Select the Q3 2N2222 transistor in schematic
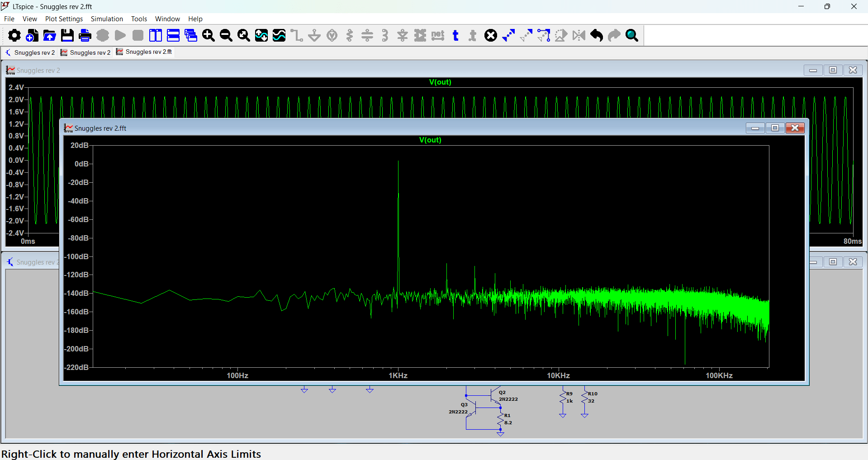This screenshot has height=460, width=868. point(470,407)
